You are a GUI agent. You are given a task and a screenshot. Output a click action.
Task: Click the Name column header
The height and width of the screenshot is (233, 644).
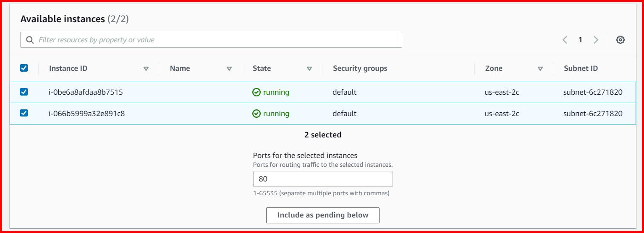point(180,68)
